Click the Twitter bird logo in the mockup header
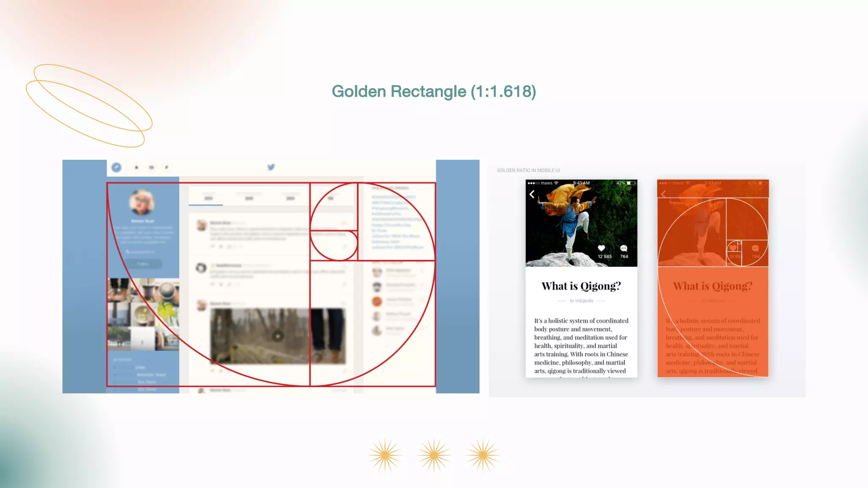The height and width of the screenshot is (488, 868). tap(271, 167)
